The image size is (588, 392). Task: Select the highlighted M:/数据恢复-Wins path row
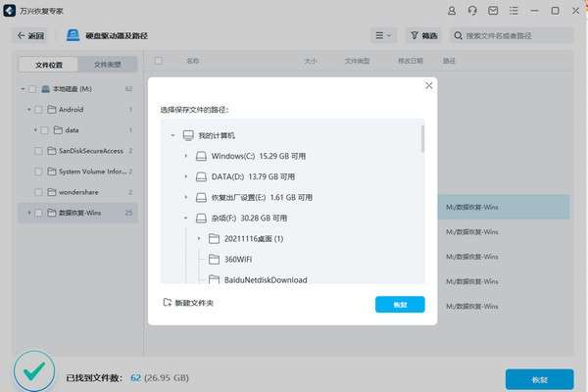[x=504, y=207]
